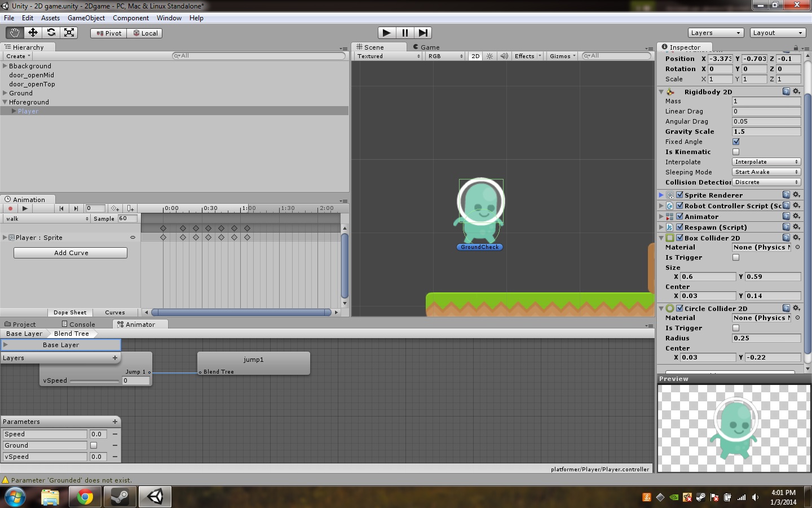This screenshot has height=508, width=812.
Task: Open Sprite Renderer gear settings menu
Action: click(796, 195)
